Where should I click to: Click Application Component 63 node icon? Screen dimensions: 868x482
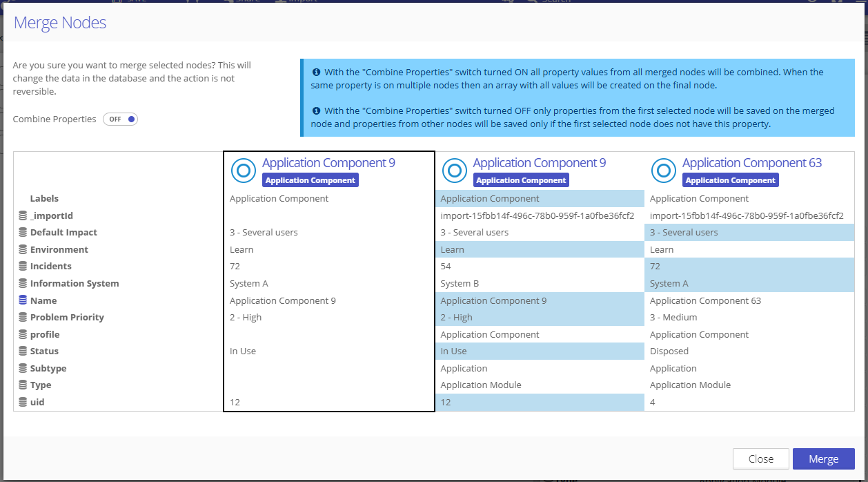[664, 171]
